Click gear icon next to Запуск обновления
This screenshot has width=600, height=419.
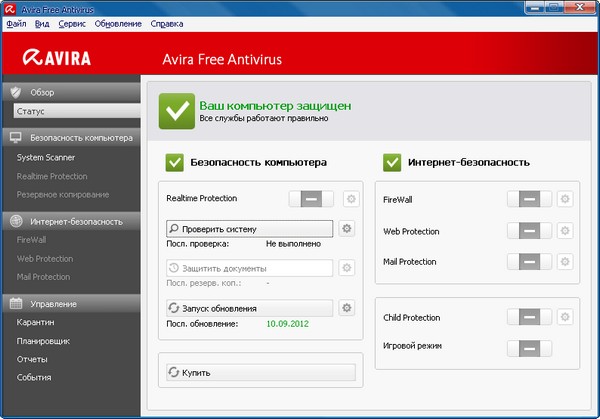pos(347,308)
